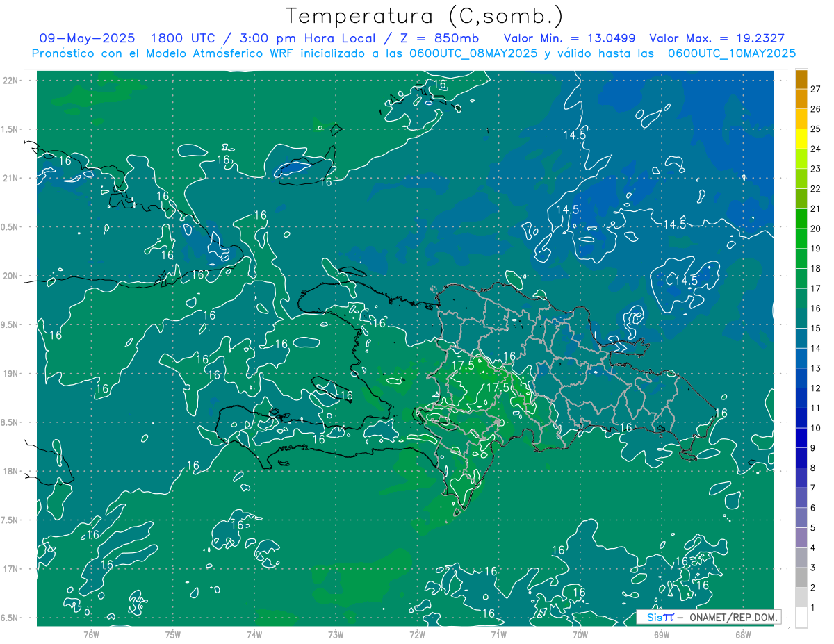Viewport: 834px width, 644px height.
Task: Click the '21N' latitude axis label
Action: click(10, 178)
